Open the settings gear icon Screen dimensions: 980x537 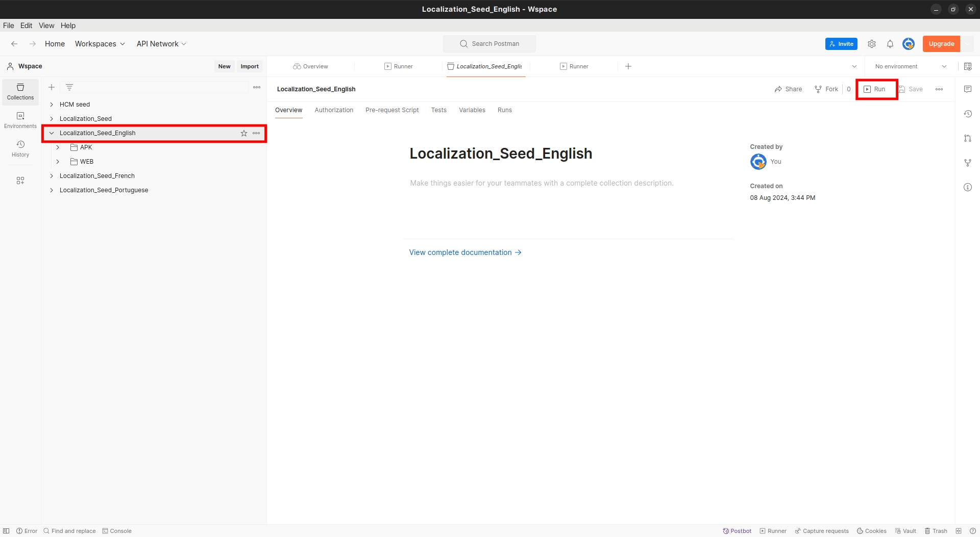tap(872, 44)
